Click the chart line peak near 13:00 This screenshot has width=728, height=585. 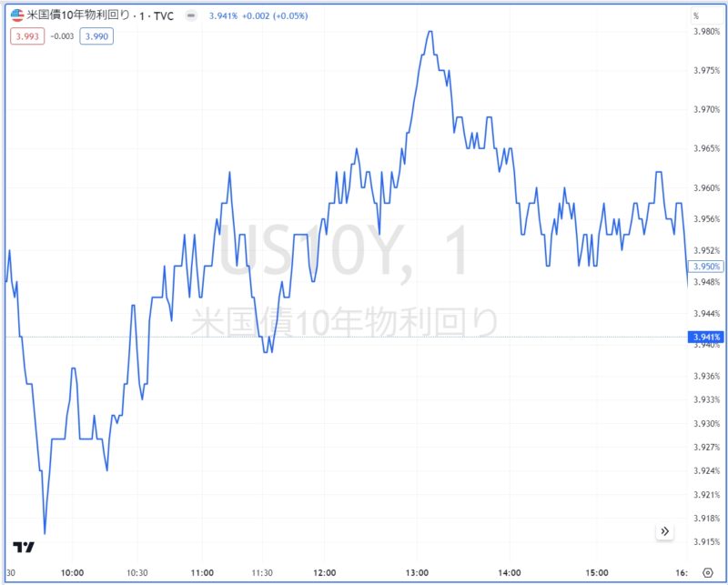pyautogui.click(x=429, y=31)
